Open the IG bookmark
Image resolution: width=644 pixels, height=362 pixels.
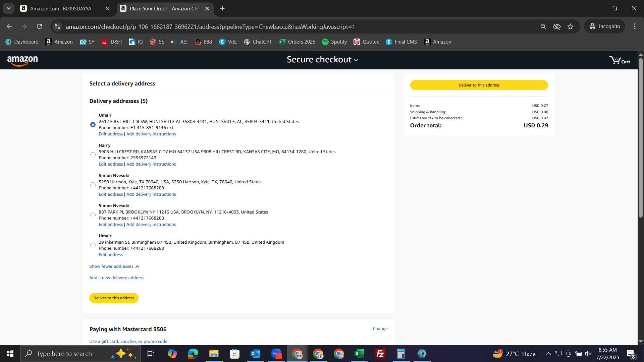[x=136, y=42]
